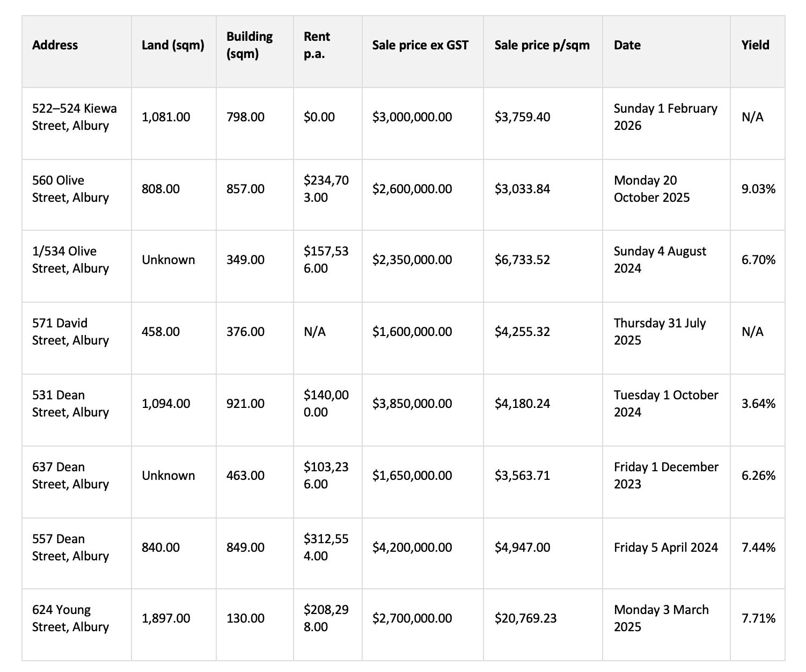Click the 637 Dean Street address cell
This screenshot has width=806, height=672.
coord(70,476)
